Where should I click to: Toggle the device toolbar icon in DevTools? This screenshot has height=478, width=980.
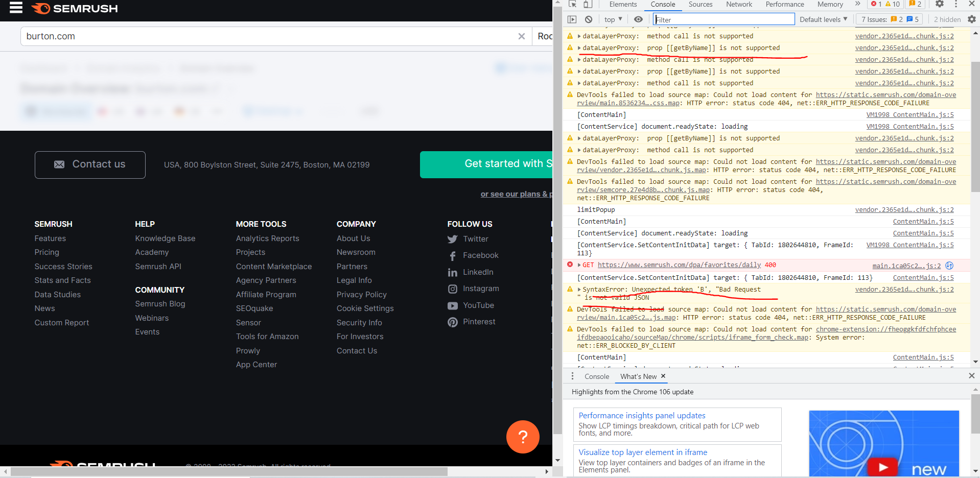click(588, 4)
